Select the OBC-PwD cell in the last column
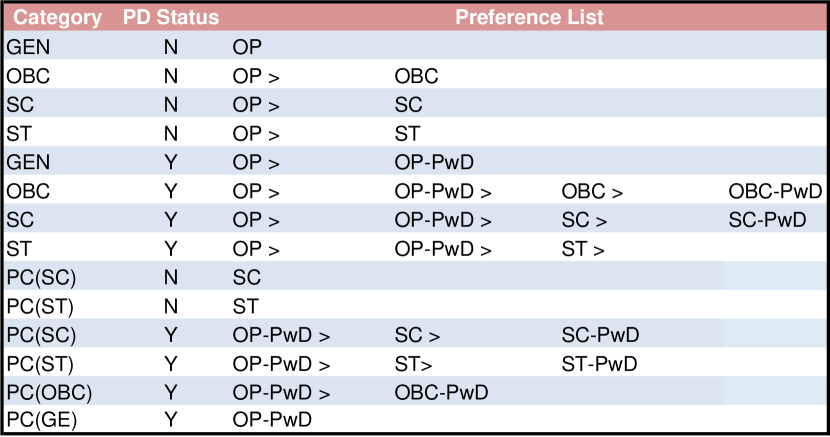The width and height of the screenshot is (830, 437). point(775,191)
